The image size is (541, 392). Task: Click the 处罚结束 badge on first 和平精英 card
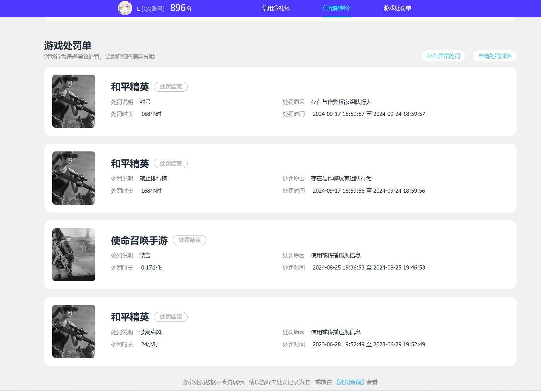(171, 87)
